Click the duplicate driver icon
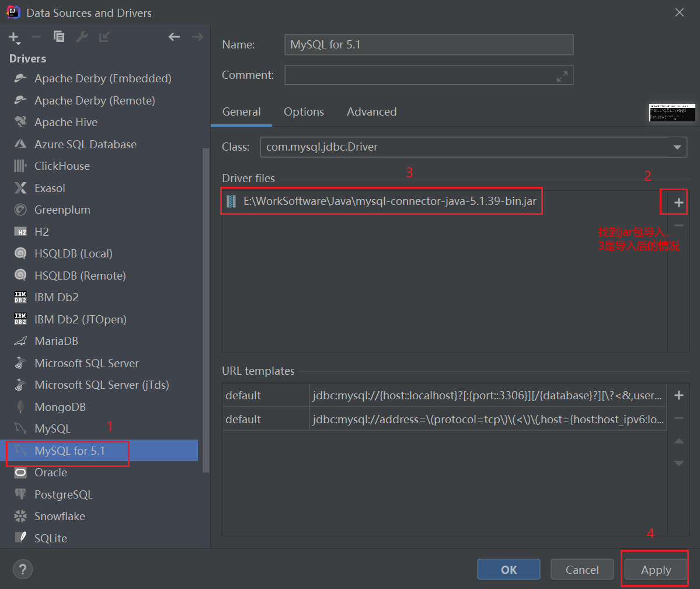 click(x=59, y=37)
